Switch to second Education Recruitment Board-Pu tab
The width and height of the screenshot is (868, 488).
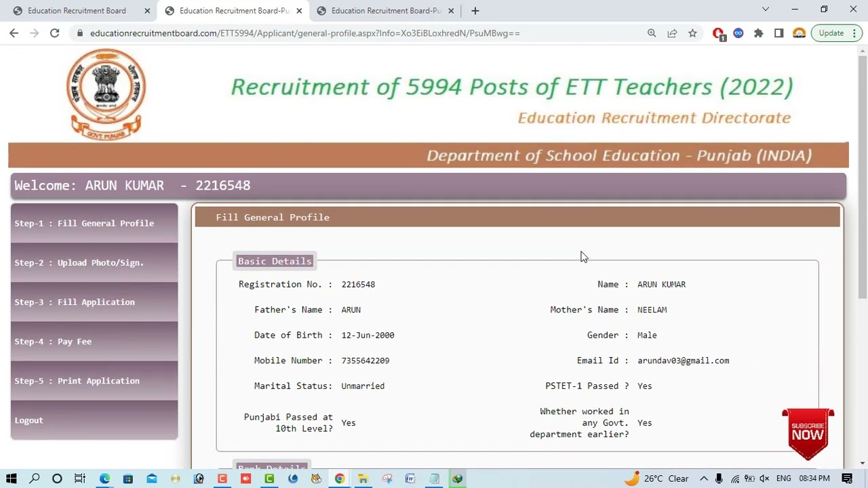233,11
